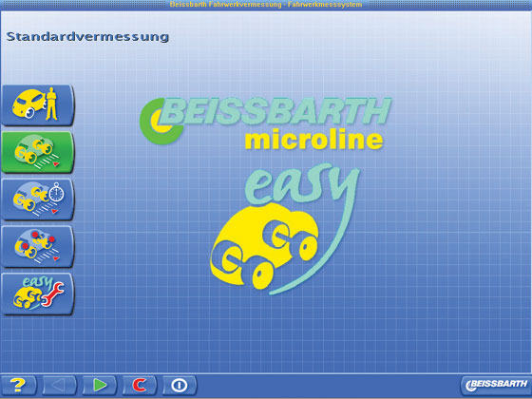Select the green standard measurement button
Image resolution: width=532 pixels, height=399 pixels.
point(38,152)
